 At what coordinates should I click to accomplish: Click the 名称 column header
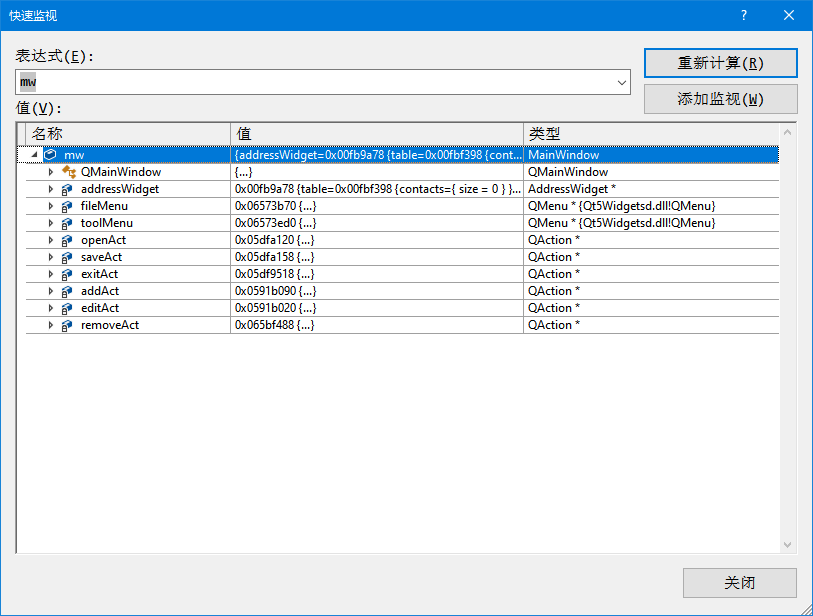(128, 134)
